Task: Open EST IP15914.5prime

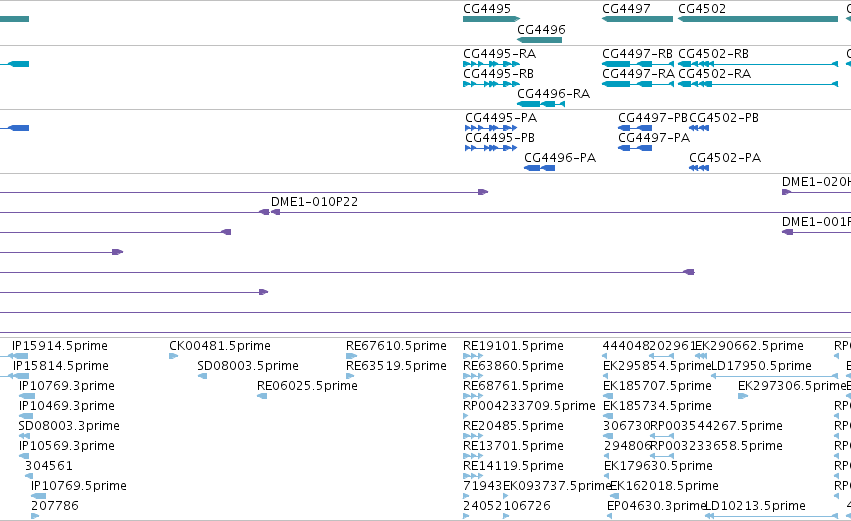Action: tap(60, 346)
